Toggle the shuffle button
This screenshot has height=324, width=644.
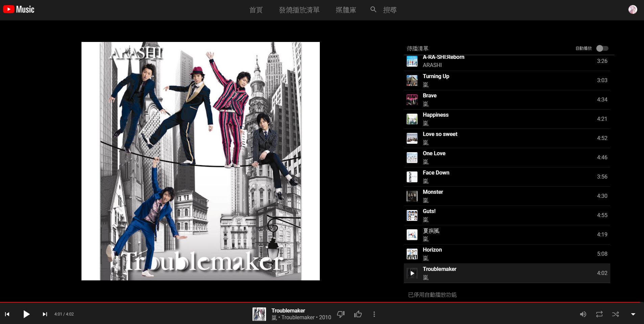coord(616,314)
